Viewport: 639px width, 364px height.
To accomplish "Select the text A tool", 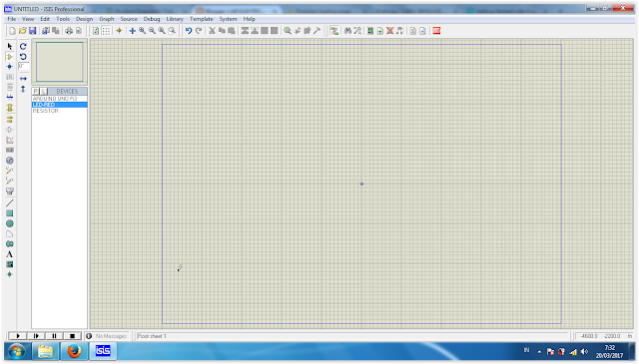I will click(x=10, y=254).
